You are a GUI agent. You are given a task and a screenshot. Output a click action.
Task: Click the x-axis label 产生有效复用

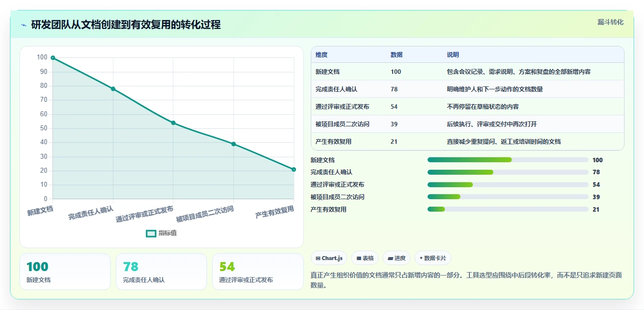275,213
